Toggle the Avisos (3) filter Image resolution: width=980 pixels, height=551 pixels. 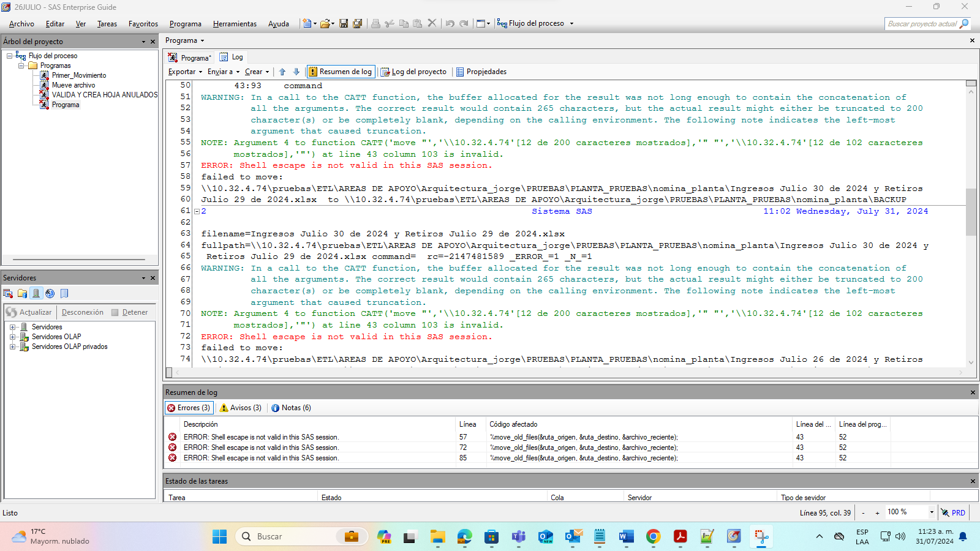240,407
